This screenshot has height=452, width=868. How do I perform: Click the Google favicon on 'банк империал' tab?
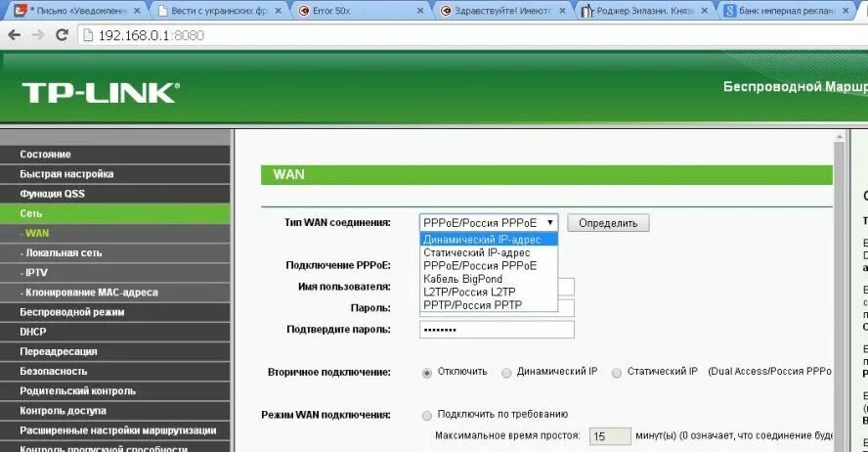pyautogui.click(x=729, y=10)
